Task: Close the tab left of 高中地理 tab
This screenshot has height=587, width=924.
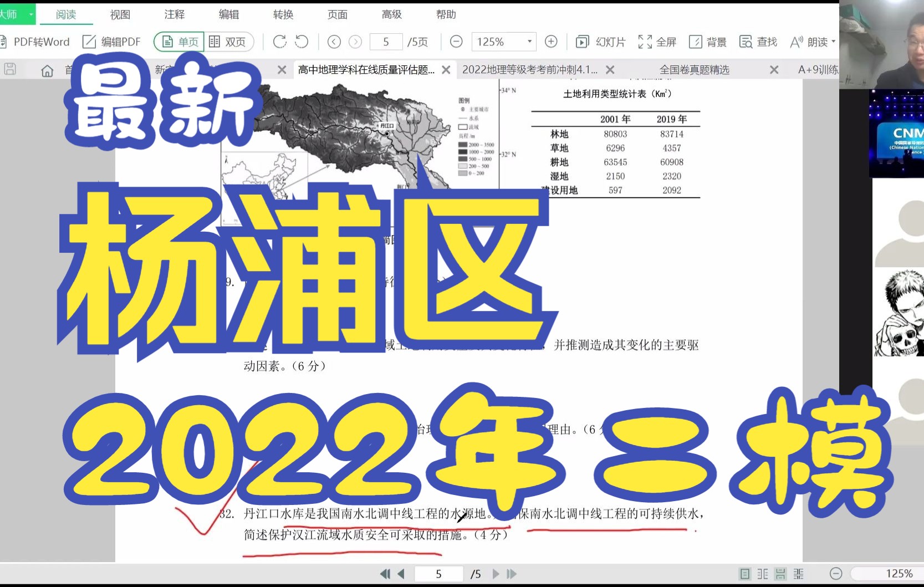Action: 282,70
